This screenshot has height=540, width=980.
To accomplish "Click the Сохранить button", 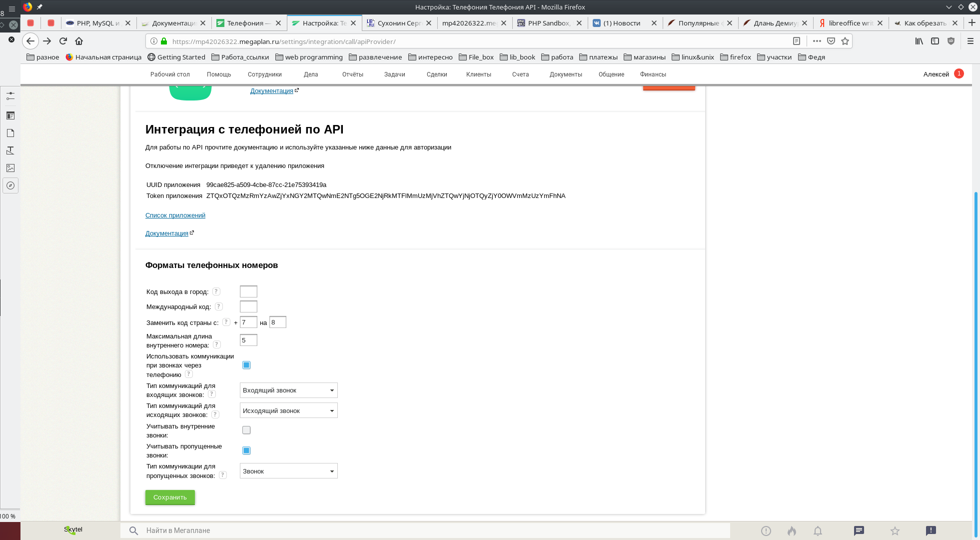I will coord(170,497).
